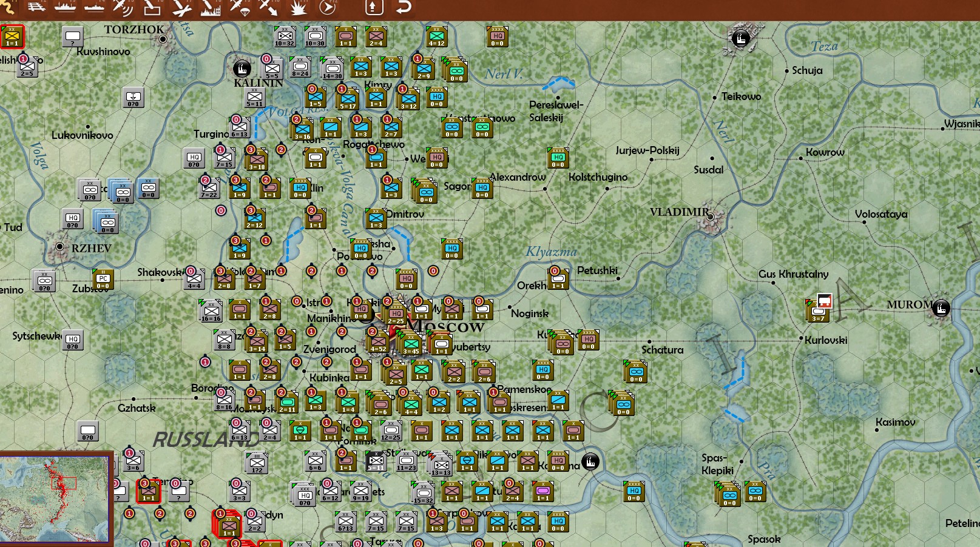
Task: Select the unit counter labeled 14=30
Action: pyautogui.click(x=332, y=69)
